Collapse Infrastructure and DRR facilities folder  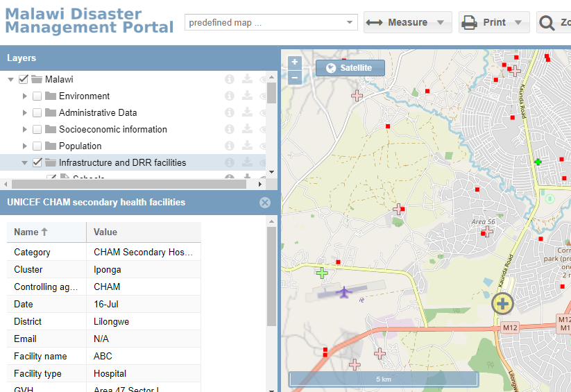24,163
